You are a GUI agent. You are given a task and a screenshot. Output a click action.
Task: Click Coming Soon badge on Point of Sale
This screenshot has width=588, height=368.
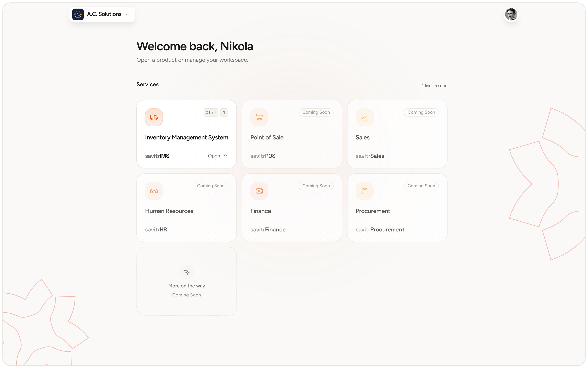click(316, 112)
